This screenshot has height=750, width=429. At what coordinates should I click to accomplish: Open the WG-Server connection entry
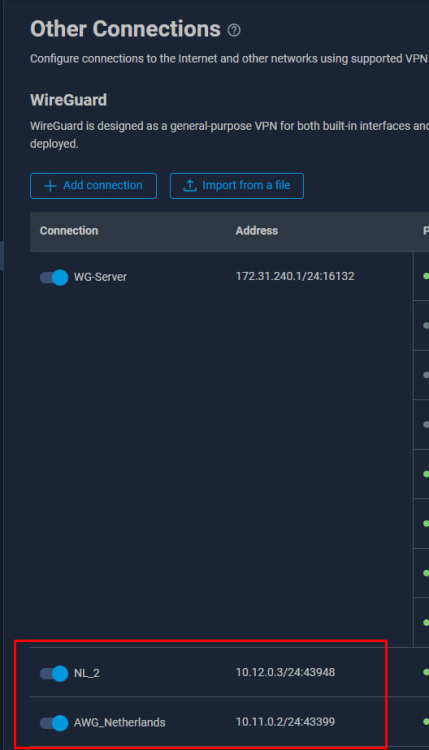click(100, 277)
